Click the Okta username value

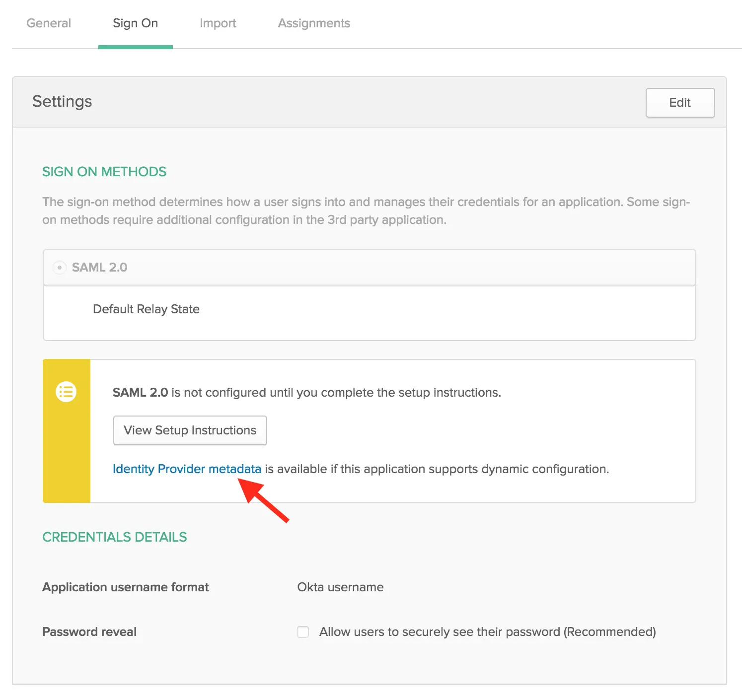(x=340, y=587)
